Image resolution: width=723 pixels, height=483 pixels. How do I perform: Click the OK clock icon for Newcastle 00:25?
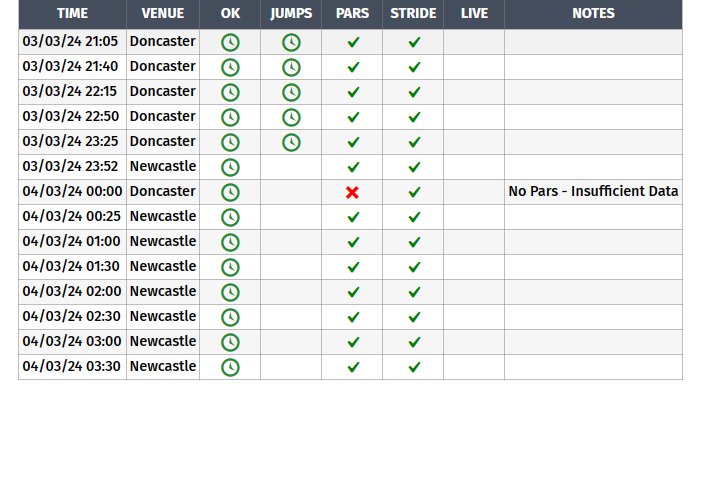pyautogui.click(x=230, y=217)
